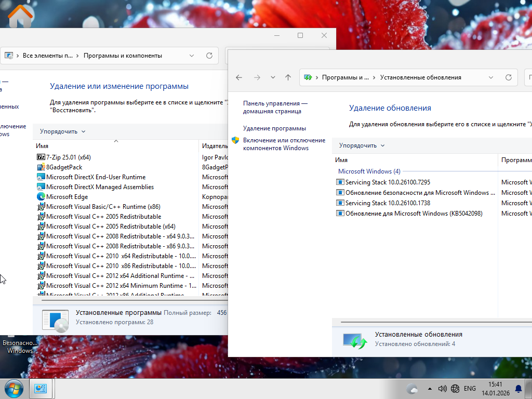532x399 pixels.
Task: Show hidden tray icons arrow
Action: pos(430,389)
